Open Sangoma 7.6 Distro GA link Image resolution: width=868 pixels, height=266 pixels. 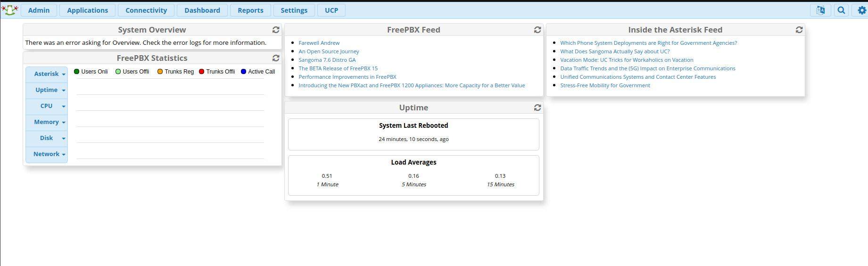[x=327, y=60]
